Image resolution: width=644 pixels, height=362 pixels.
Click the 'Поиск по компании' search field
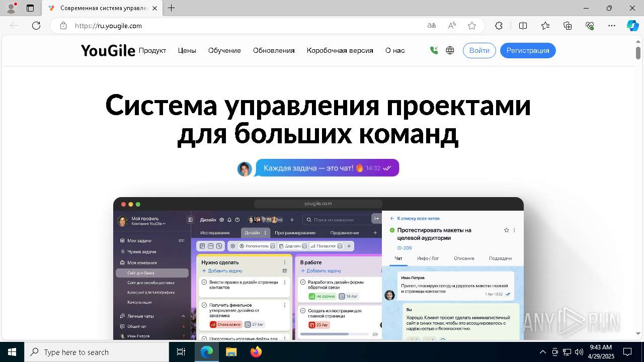point(337,220)
